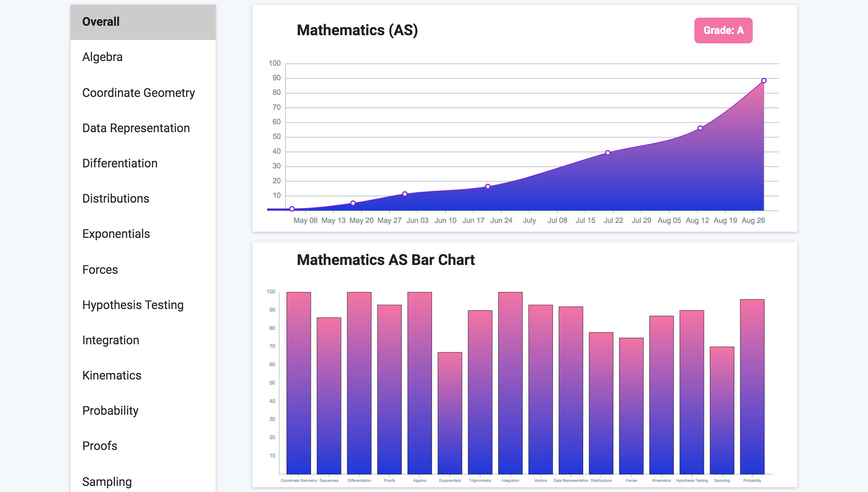Click the Grade: A badge
The width and height of the screenshot is (868, 492).
(723, 30)
